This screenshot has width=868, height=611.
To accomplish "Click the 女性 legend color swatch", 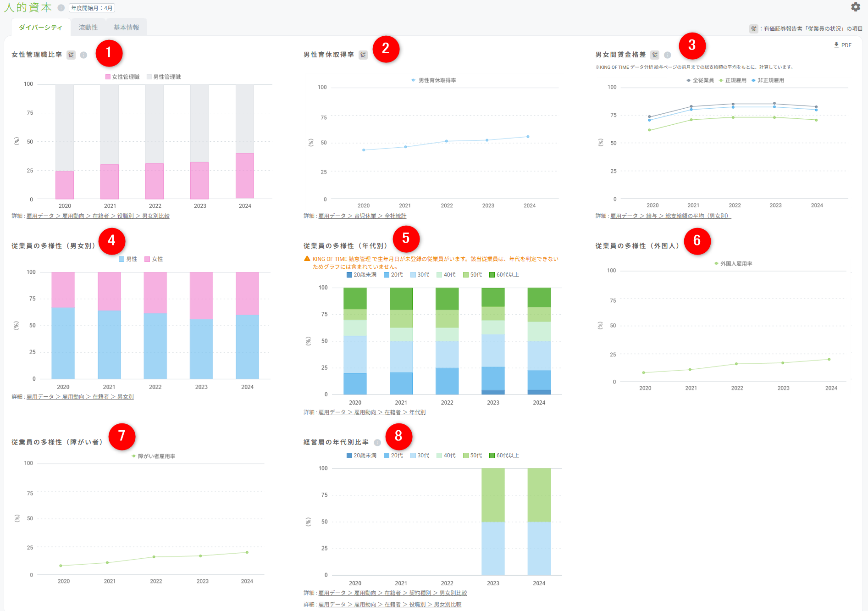I will (147, 259).
